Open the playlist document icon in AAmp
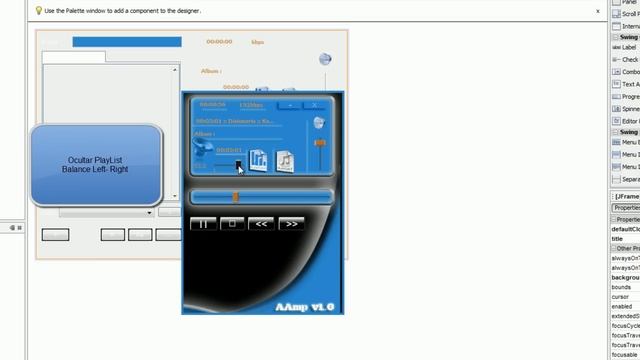Image resolution: width=640 pixels, height=360 pixels. pos(258,160)
